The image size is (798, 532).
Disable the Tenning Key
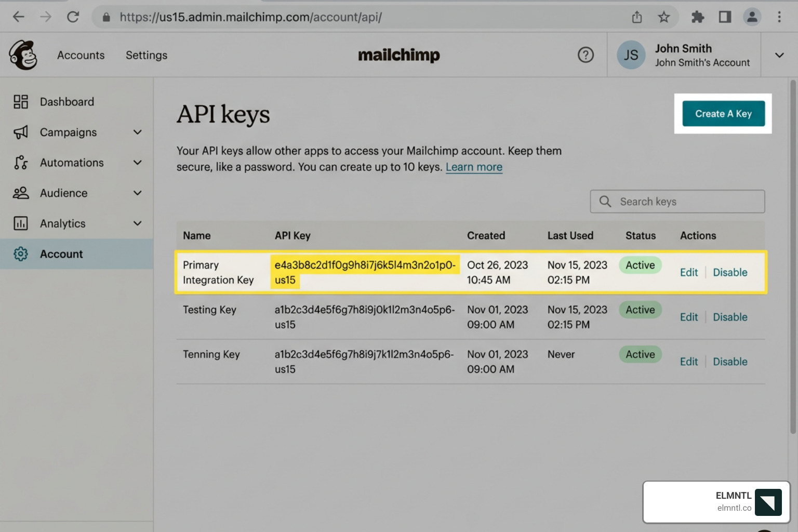[x=730, y=362]
